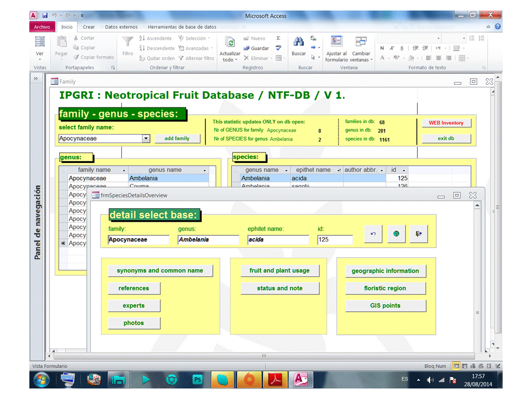
Task: Click synonyms and common name button
Action: [x=160, y=271]
